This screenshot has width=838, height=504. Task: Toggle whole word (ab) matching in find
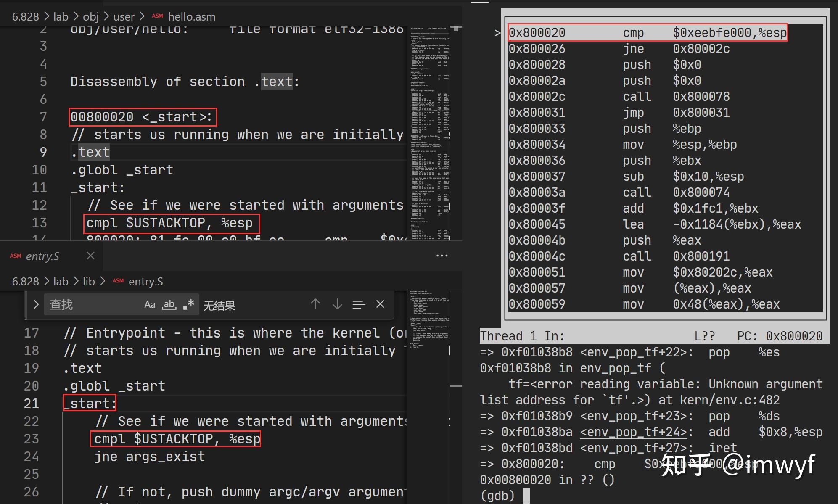click(169, 304)
